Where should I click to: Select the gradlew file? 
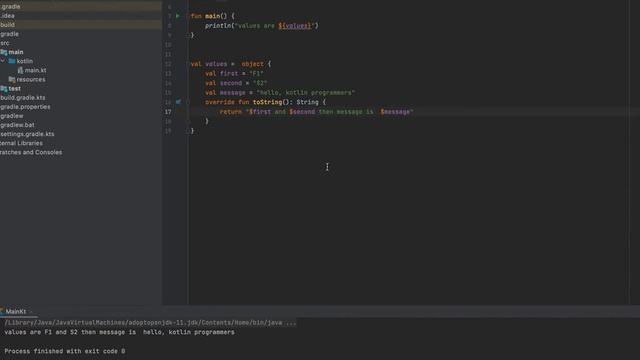(12, 116)
